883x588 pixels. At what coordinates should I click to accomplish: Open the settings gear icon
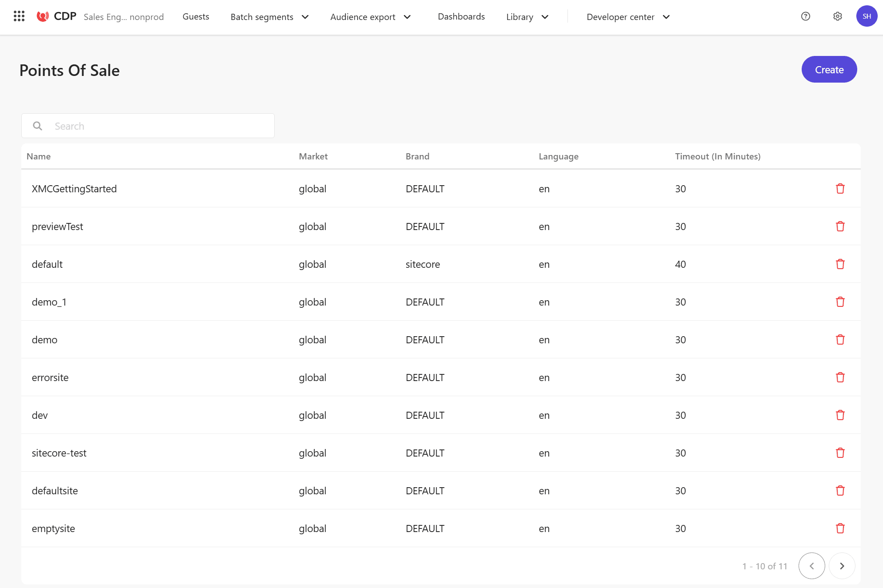[837, 16]
